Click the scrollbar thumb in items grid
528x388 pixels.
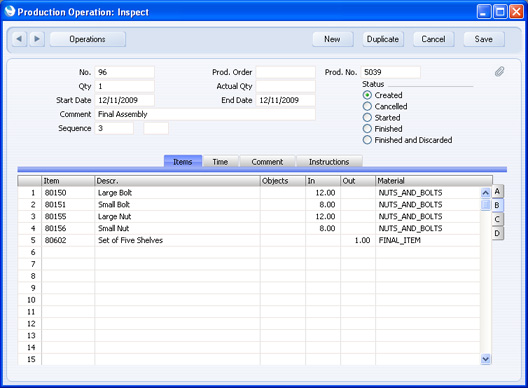485,204
